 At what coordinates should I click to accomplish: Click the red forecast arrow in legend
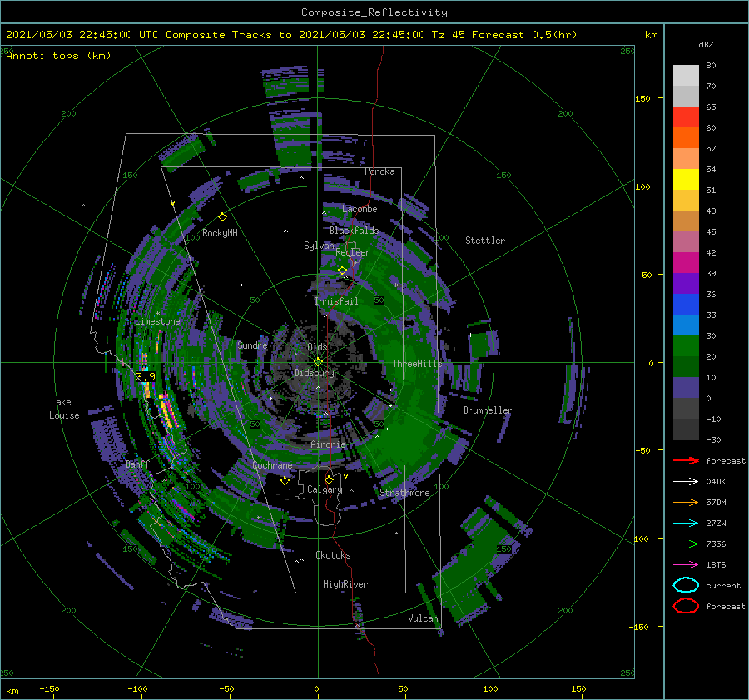(686, 460)
